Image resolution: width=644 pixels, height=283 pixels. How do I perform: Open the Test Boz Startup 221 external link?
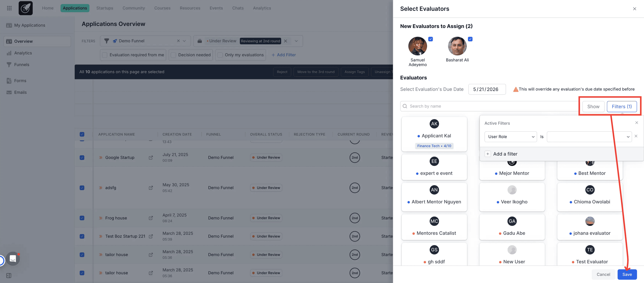pos(151,236)
